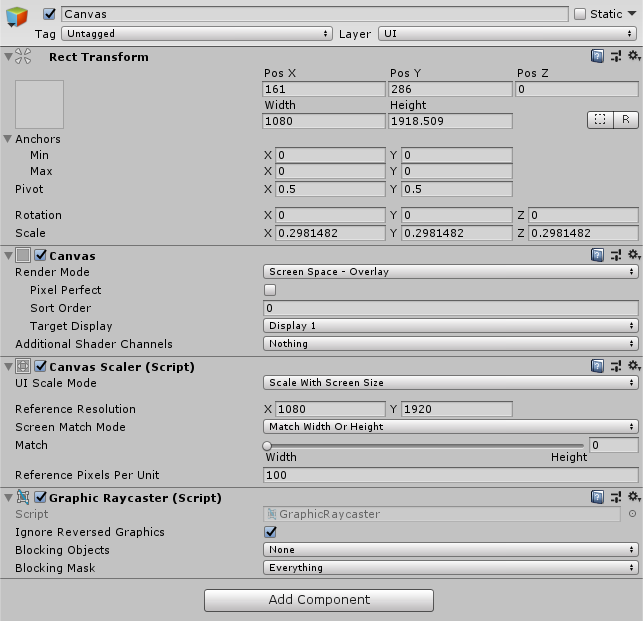Click the Rotation Z field

point(583,215)
